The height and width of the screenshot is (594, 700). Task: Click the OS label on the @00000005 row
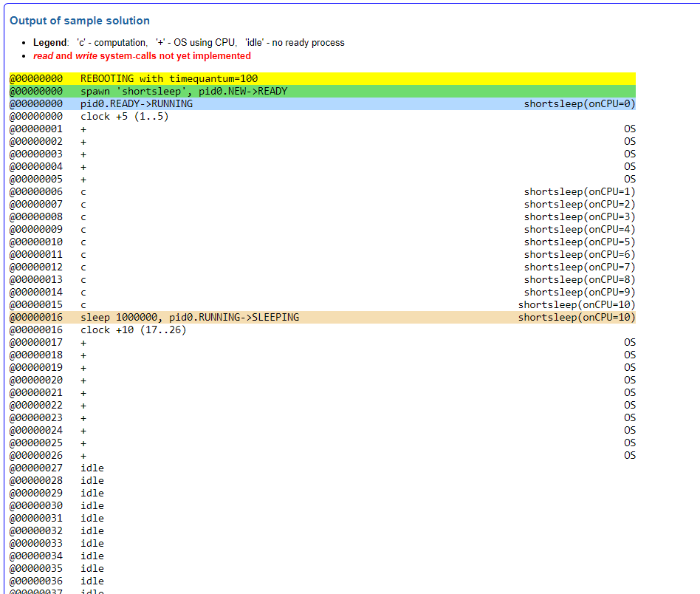(x=629, y=179)
